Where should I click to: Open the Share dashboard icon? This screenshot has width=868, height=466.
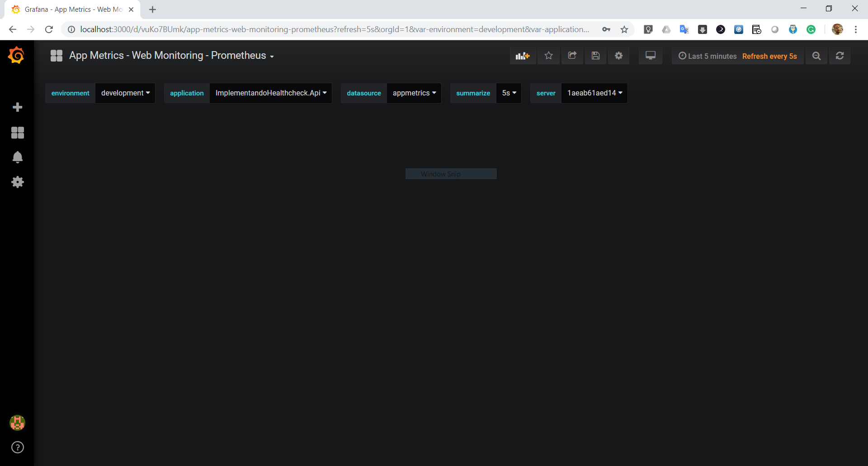pyautogui.click(x=572, y=56)
